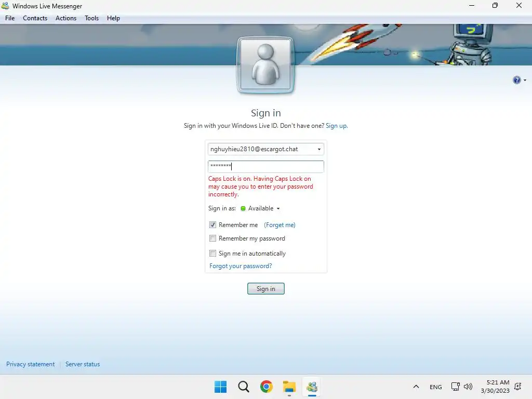Open the Privacy statement link
The width and height of the screenshot is (532, 399).
point(30,364)
